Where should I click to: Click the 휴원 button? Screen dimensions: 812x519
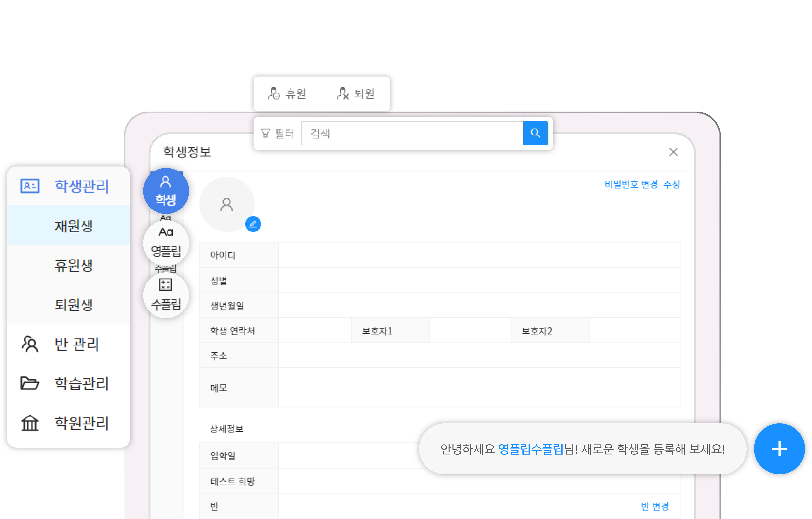click(287, 94)
